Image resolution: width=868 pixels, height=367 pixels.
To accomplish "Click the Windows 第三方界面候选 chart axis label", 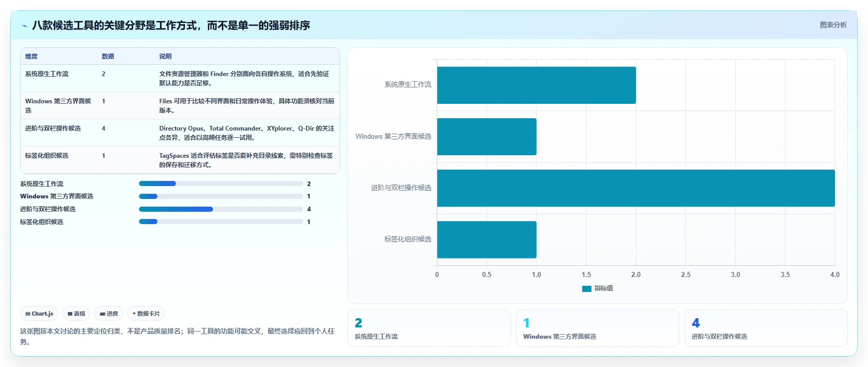I will pyautogui.click(x=394, y=137).
